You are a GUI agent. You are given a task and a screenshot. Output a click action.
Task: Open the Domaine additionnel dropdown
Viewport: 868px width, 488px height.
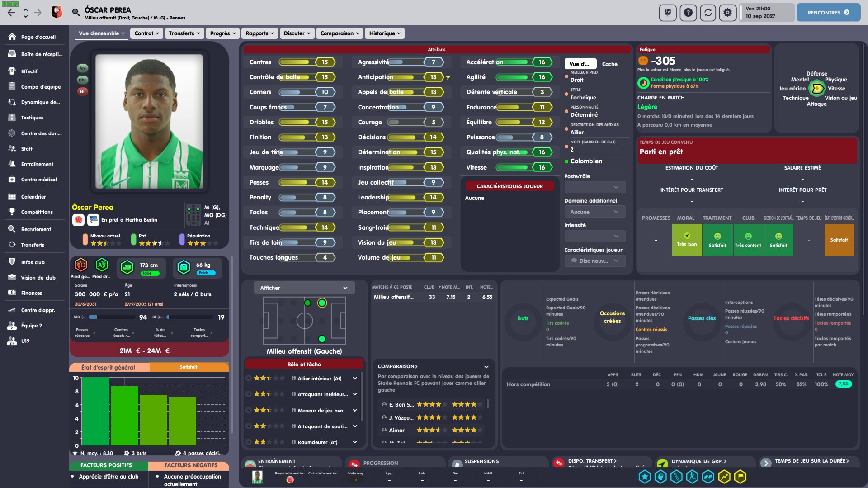click(x=594, y=212)
